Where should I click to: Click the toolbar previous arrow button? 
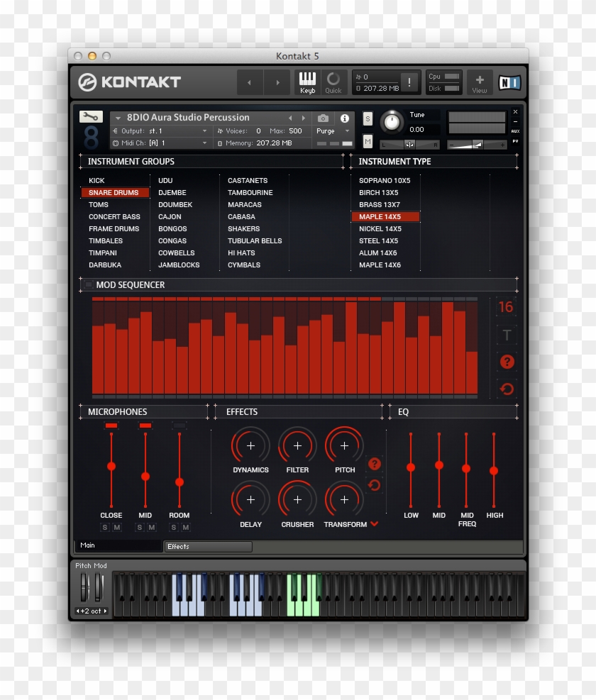pyautogui.click(x=249, y=82)
